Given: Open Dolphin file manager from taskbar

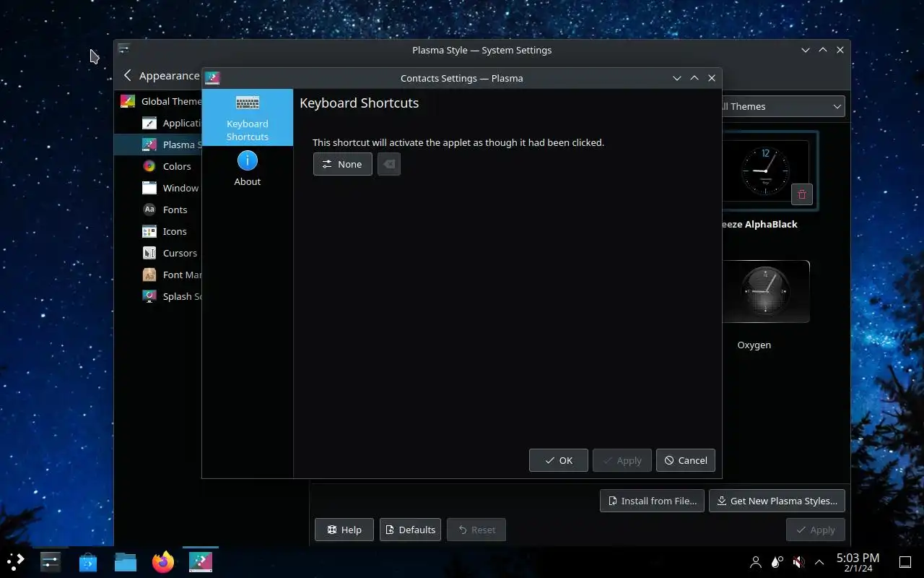Looking at the screenshot, I should click(x=126, y=561).
